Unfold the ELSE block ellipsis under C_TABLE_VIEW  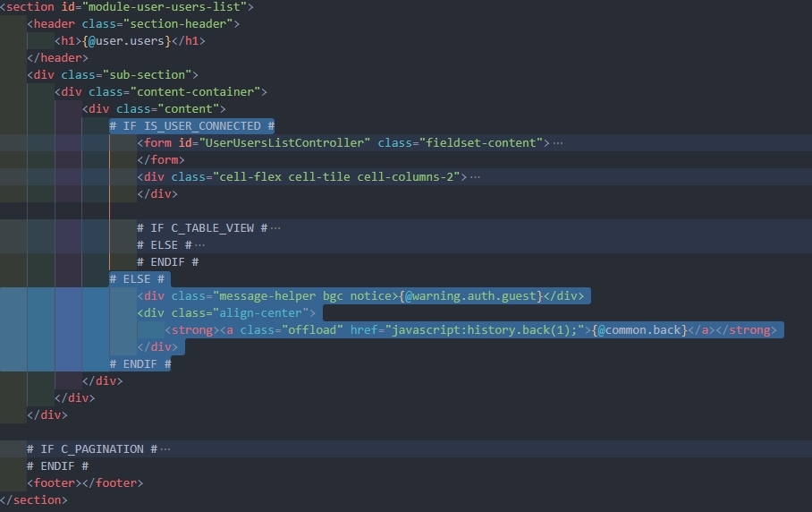click(x=200, y=245)
